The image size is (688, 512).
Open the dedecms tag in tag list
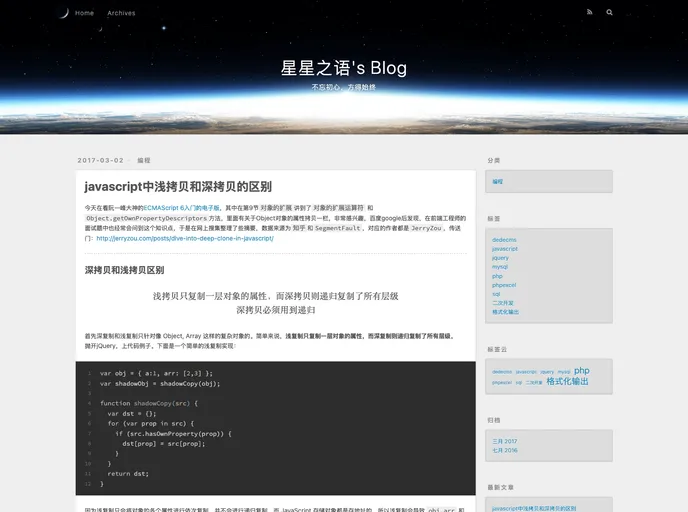pyautogui.click(x=504, y=240)
